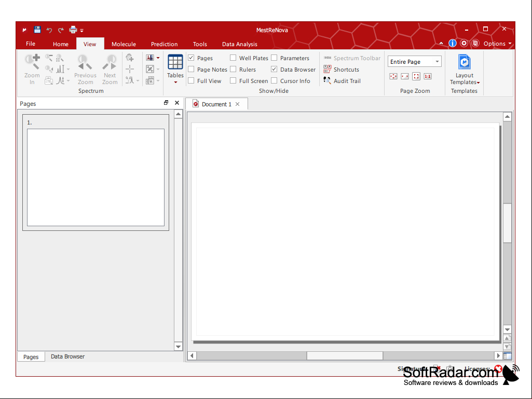Viewport: 532px width, 399px height.
Task: Click the document horizontal scrollbar thumb
Action: tap(345, 355)
